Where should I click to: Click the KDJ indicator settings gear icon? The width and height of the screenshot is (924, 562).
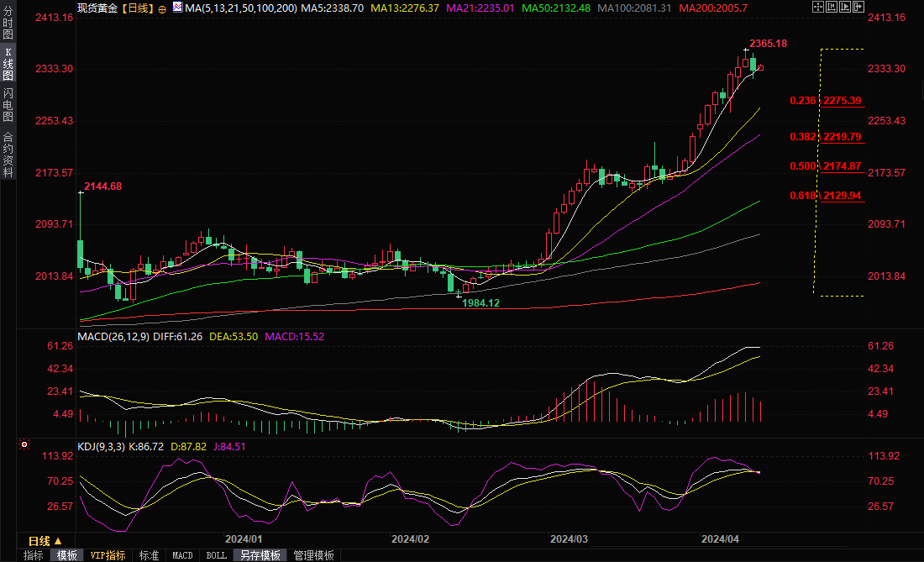pos(25,444)
